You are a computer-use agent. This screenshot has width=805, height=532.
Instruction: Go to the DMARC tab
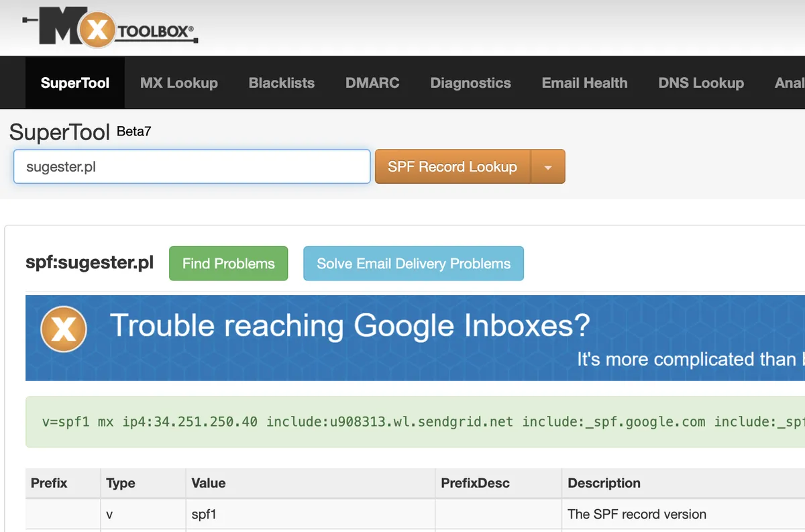click(372, 83)
